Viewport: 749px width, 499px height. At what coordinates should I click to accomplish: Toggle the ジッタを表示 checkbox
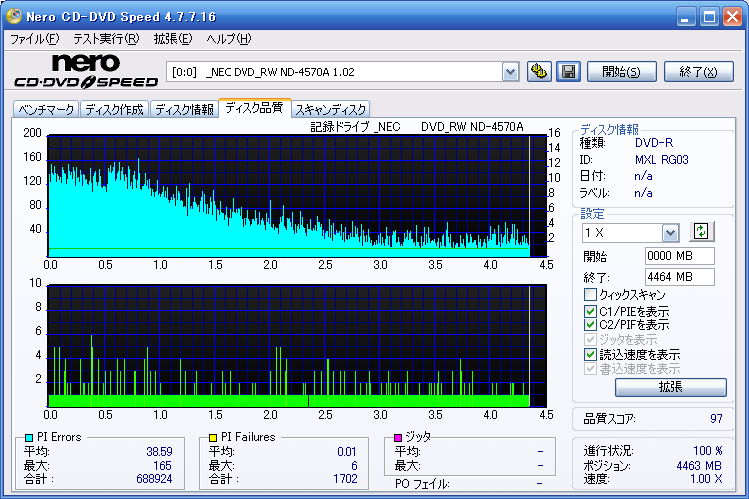[x=590, y=340]
